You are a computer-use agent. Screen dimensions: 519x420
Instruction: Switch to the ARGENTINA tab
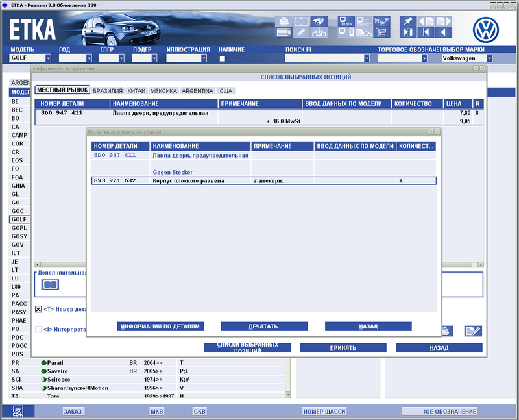(198, 91)
